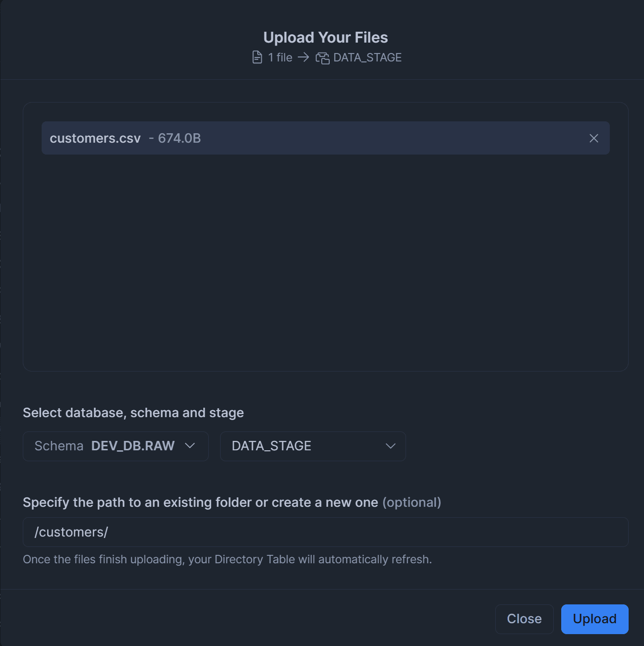Viewport: 644px width, 646px height.
Task: Click the '1 file' count text
Action: 280,57
